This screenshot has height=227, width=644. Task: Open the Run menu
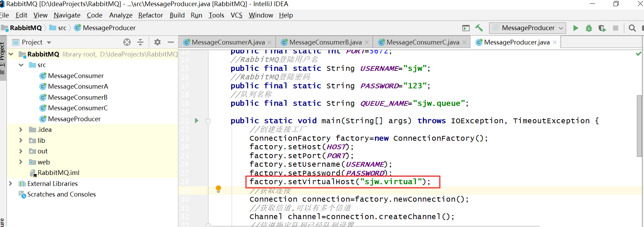coord(197,15)
